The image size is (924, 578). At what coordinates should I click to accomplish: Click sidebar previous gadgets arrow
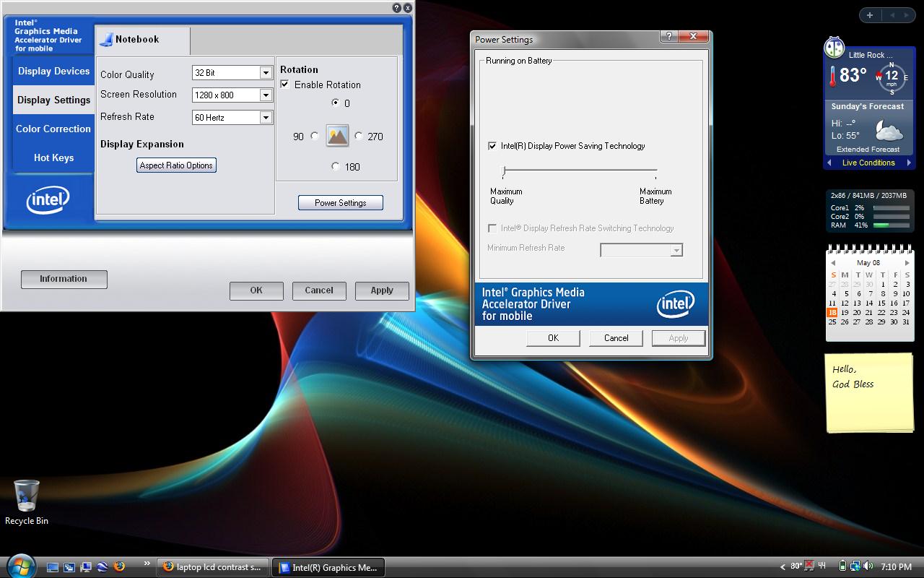click(892, 15)
